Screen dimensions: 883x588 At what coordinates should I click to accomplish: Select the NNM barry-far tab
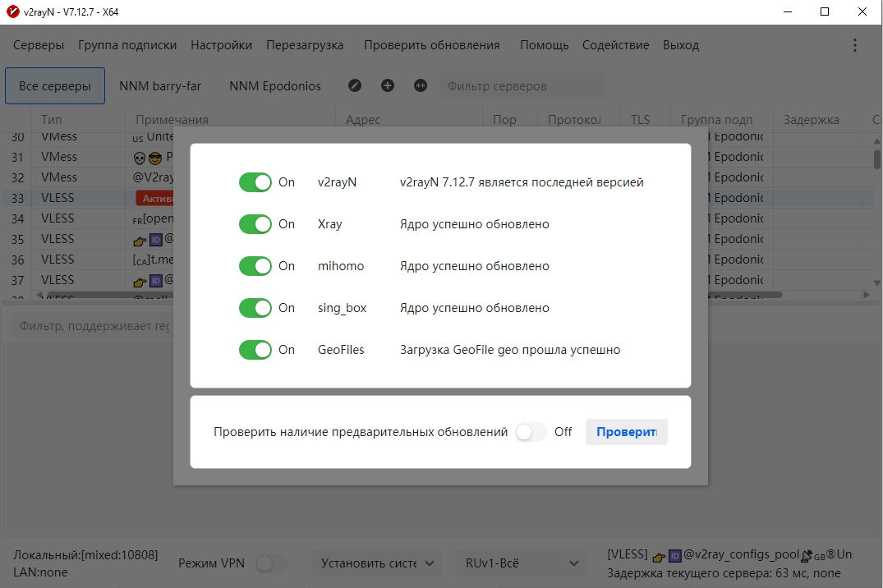(160, 85)
